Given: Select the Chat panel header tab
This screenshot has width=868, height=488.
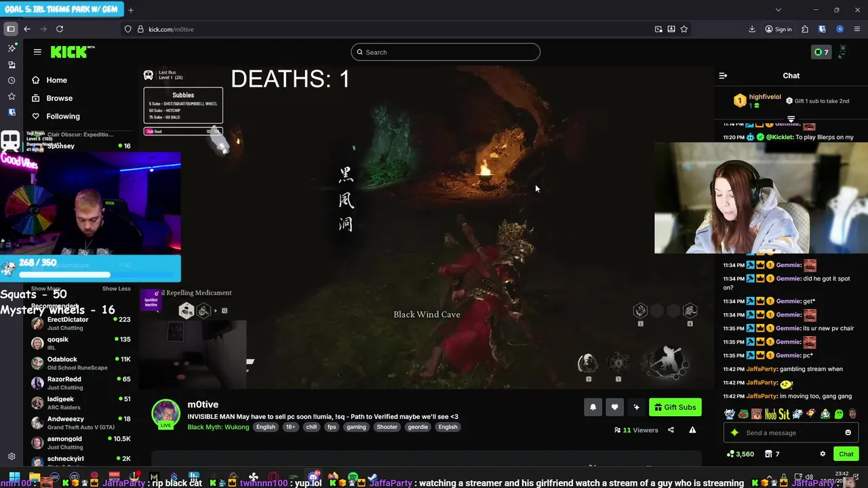Looking at the screenshot, I should [791, 76].
